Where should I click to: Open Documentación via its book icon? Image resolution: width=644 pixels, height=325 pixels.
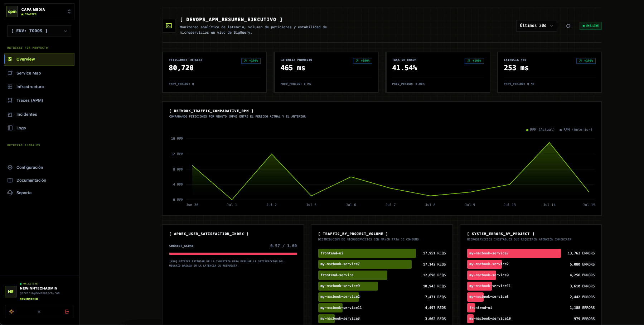click(10, 180)
